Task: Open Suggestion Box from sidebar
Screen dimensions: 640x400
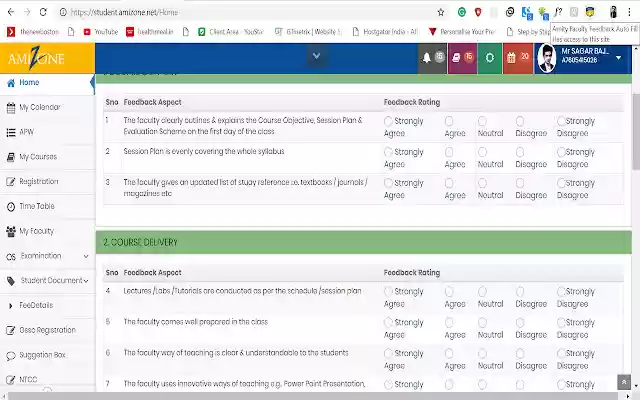Action: (x=42, y=355)
